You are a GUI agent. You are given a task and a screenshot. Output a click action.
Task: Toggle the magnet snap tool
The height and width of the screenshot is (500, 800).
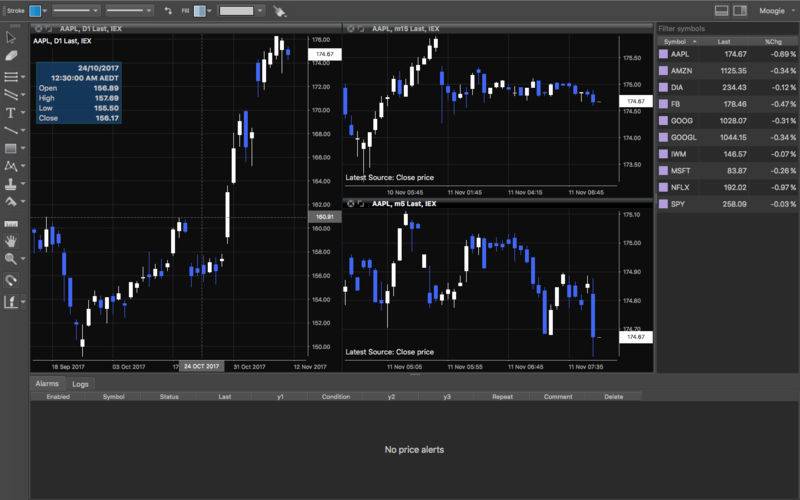(x=11, y=280)
